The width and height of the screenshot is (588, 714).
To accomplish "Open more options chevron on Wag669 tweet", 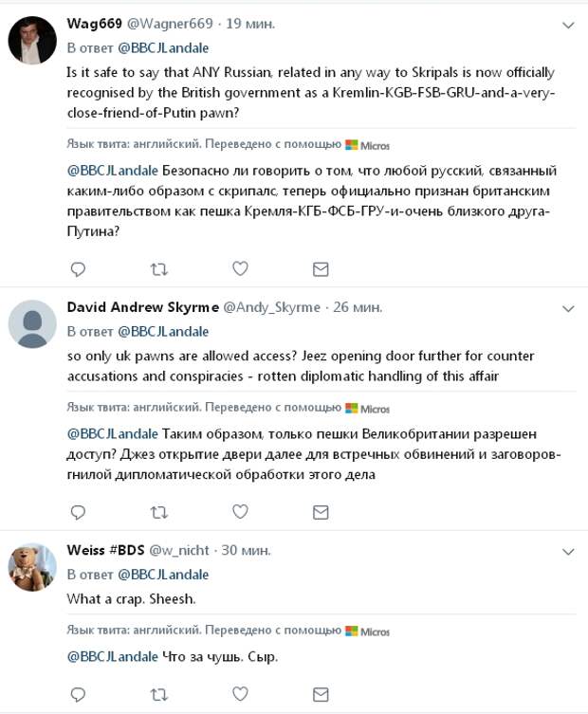I will click(x=568, y=26).
